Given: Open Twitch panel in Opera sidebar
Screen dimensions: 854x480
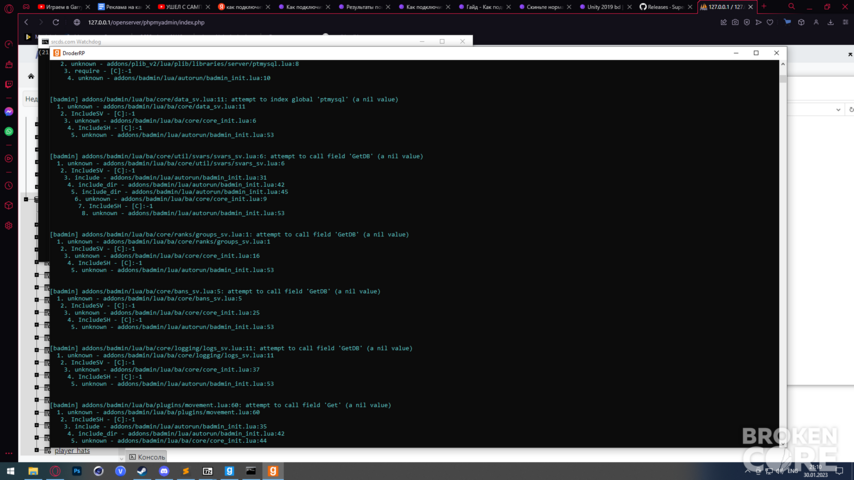Looking at the screenshot, I should (9, 84).
